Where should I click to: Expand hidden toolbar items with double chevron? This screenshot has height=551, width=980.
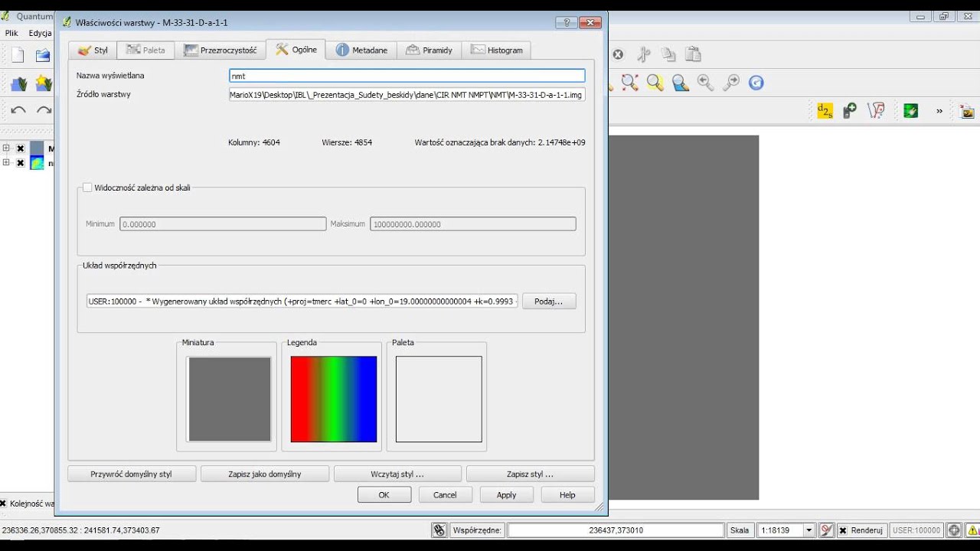coord(939,111)
